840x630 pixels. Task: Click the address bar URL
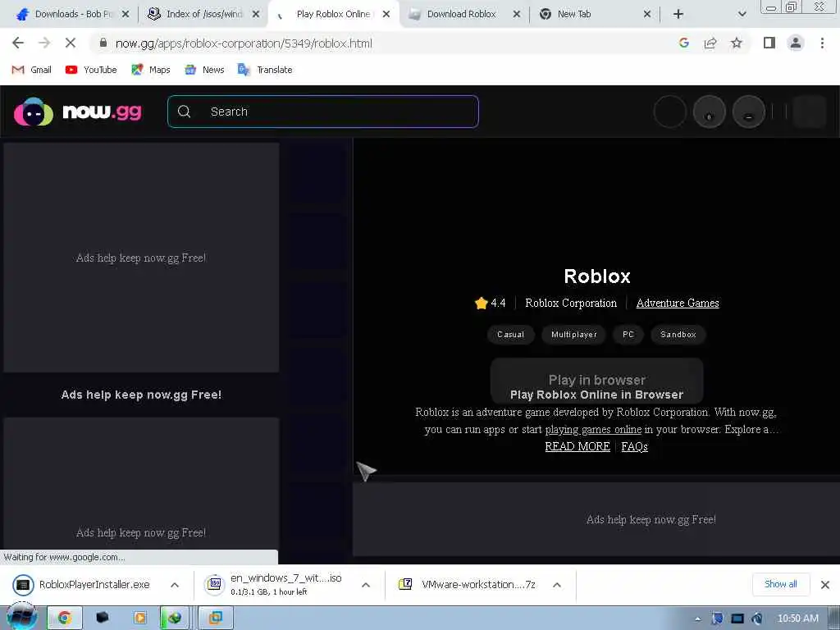pyautogui.click(x=244, y=43)
